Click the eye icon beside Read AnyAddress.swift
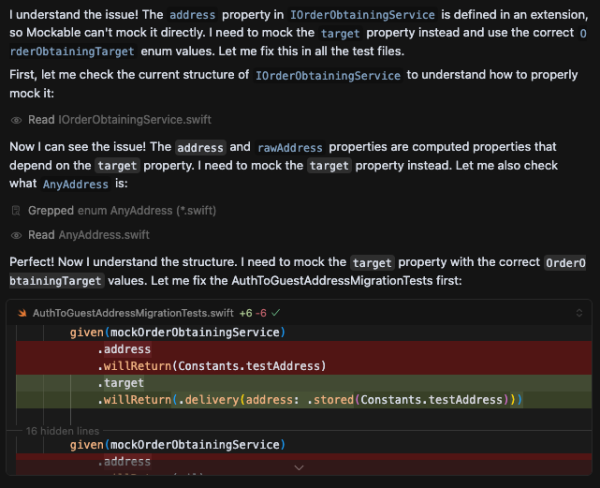The height and width of the screenshot is (488, 600). [x=15, y=235]
